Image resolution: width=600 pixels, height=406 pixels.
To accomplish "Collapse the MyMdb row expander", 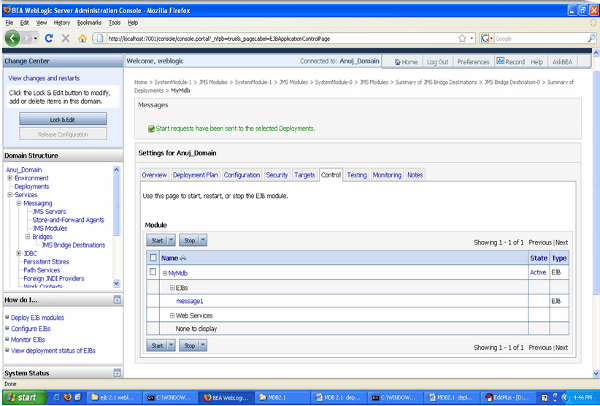I will tap(165, 273).
